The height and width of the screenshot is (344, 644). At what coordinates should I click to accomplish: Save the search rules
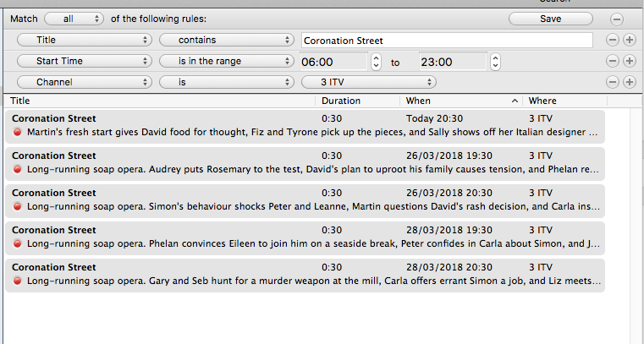tap(551, 19)
